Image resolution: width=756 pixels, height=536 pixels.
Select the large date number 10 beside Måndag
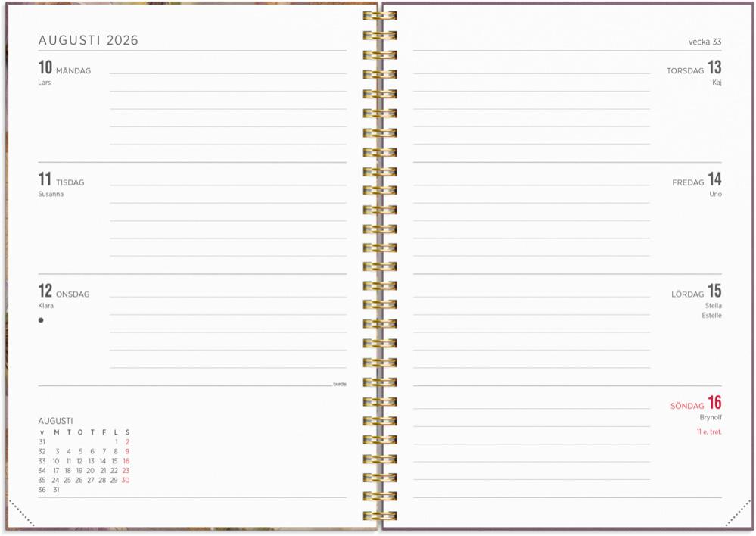point(45,67)
